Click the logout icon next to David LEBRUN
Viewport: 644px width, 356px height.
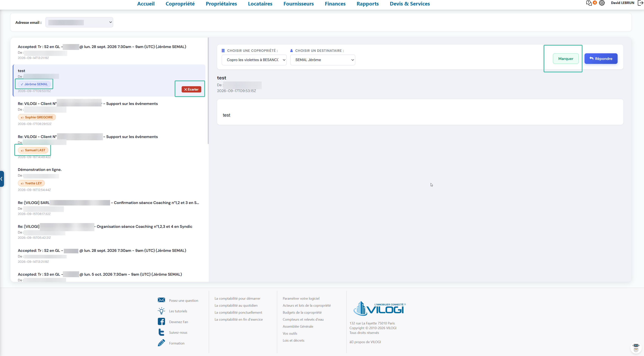tap(640, 3)
